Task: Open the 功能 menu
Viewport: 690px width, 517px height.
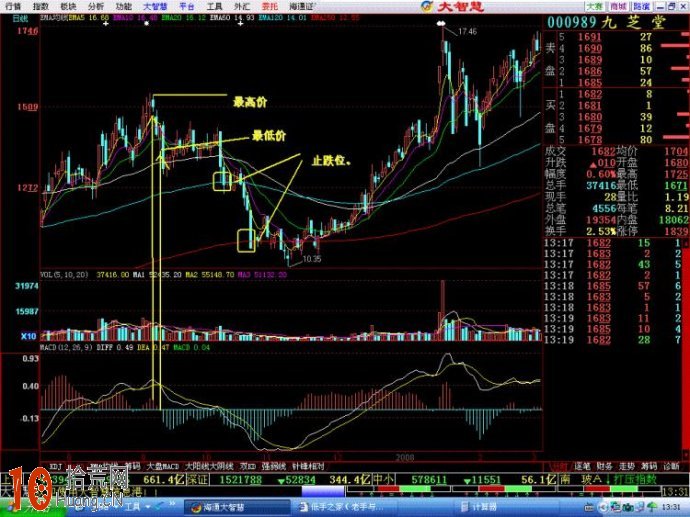Action: tap(123, 6)
